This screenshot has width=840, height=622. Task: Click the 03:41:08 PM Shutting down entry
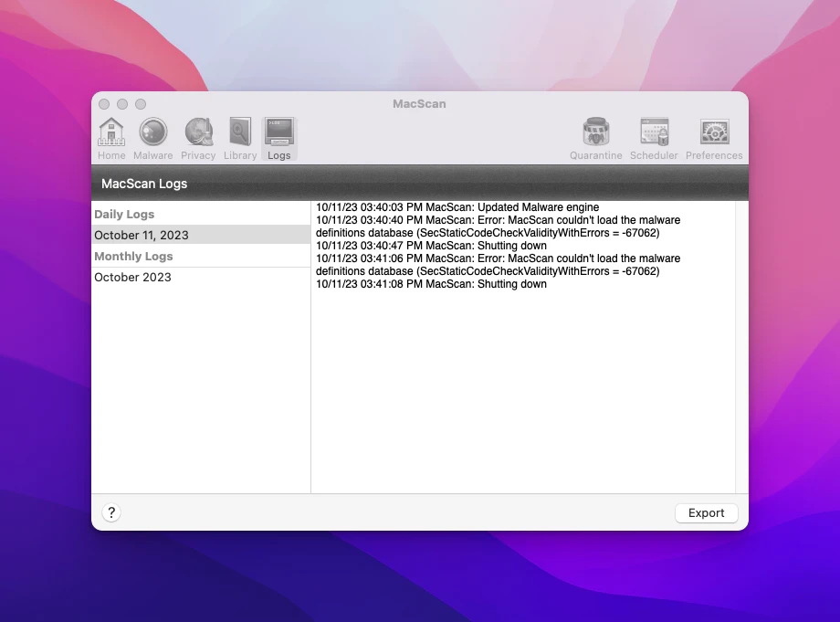(431, 284)
